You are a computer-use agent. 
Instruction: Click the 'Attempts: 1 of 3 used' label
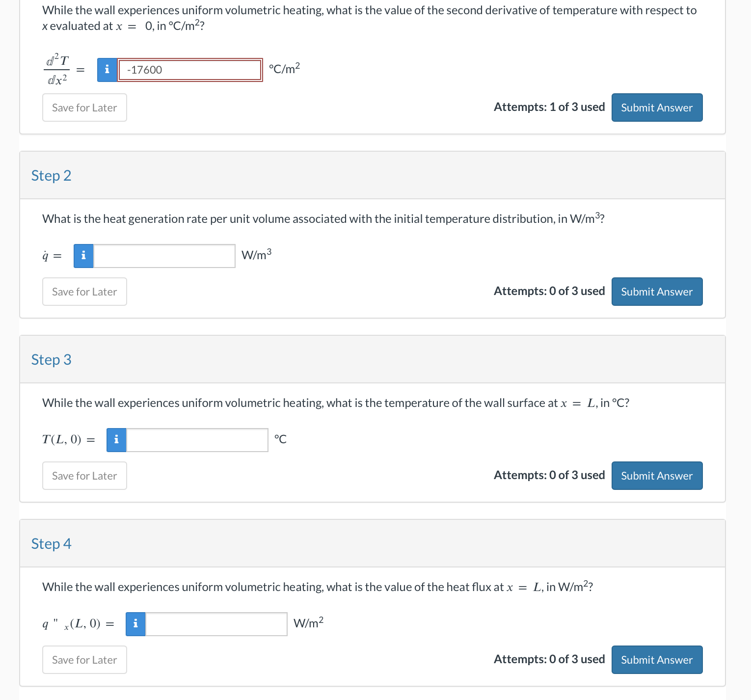tap(549, 107)
